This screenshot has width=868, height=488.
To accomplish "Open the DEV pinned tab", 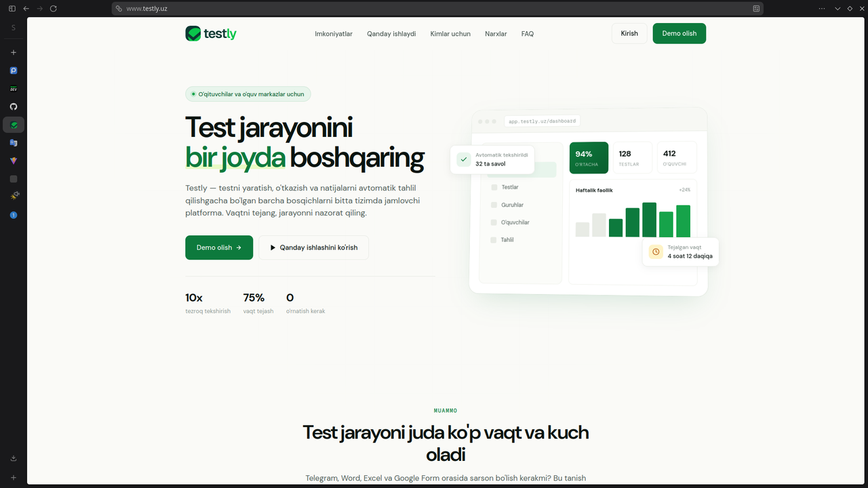I will point(13,89).
